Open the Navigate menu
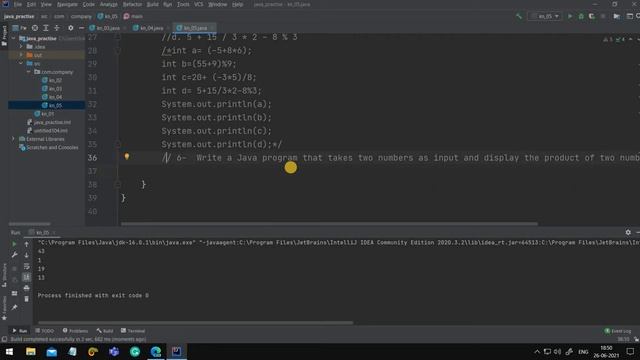 click(67, 4)
